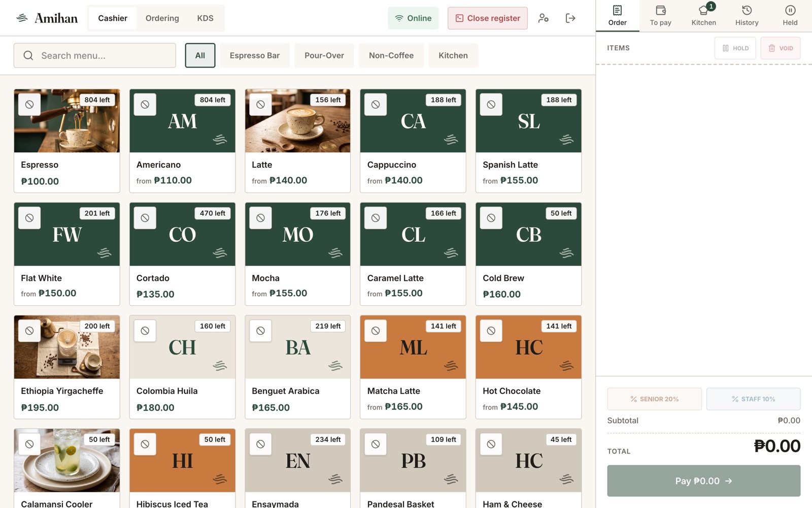Screen dimensions: 812x508
Task: Toggle Hot Chocolate unavailable icon
Action: 491,331
